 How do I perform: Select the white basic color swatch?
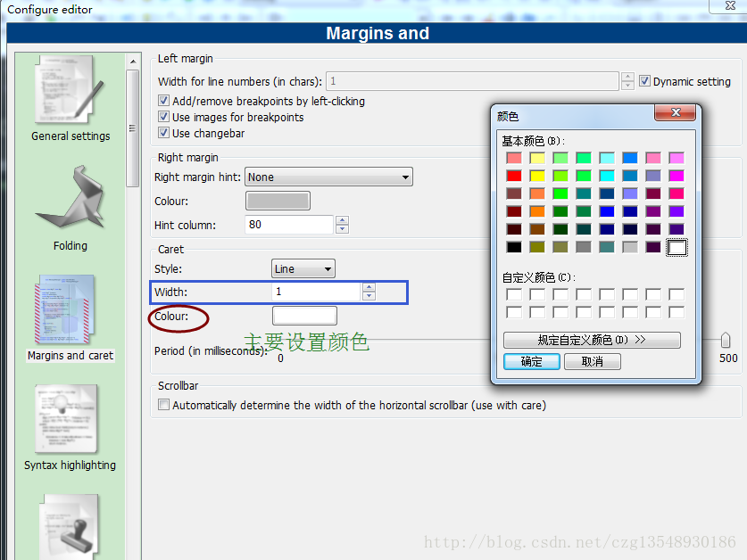(677, 247)
